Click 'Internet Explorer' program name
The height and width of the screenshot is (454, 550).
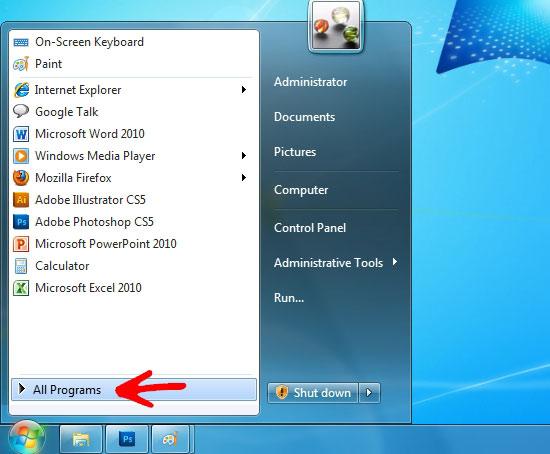click(x=78, y=90)
